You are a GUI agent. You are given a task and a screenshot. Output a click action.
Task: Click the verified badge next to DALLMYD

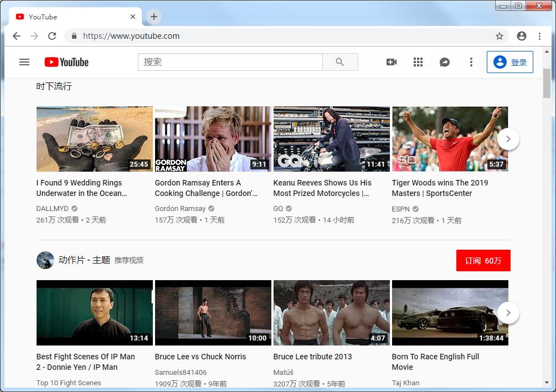pyautogui.click(x=74, y=208)
